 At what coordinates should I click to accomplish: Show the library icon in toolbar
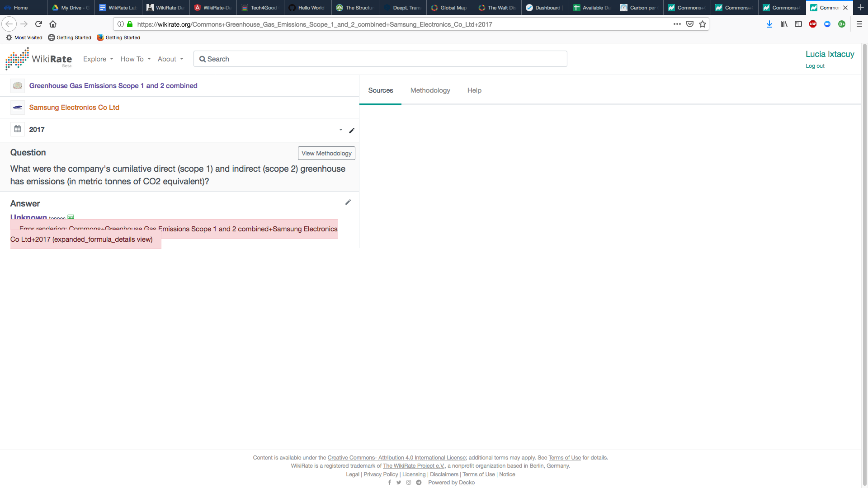click(784, 24)
